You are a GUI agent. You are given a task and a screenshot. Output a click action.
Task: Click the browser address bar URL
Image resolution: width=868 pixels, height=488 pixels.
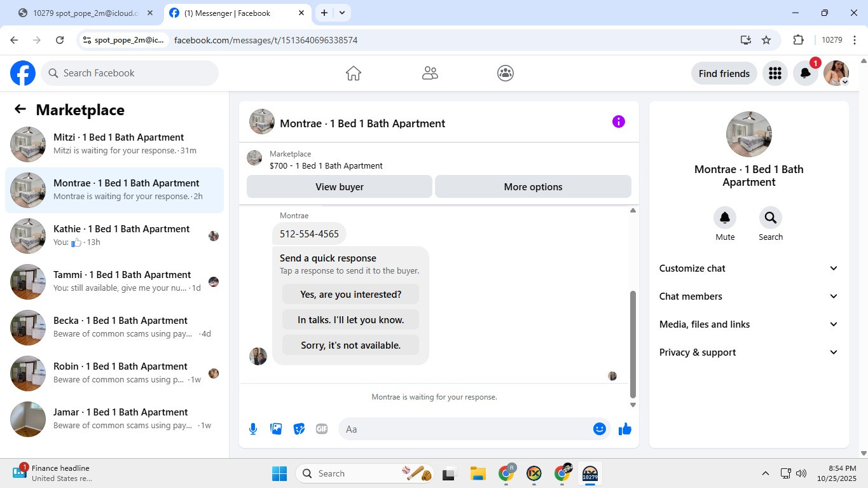(x=266, y=40)
